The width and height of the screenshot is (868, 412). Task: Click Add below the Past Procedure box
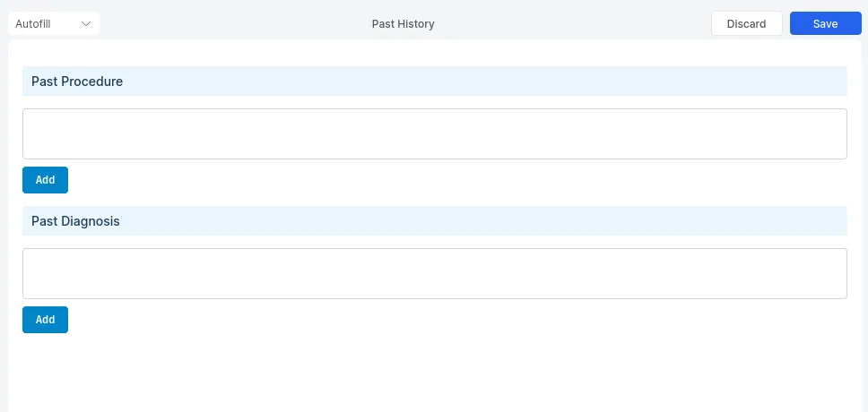click(x=45, y=180)
